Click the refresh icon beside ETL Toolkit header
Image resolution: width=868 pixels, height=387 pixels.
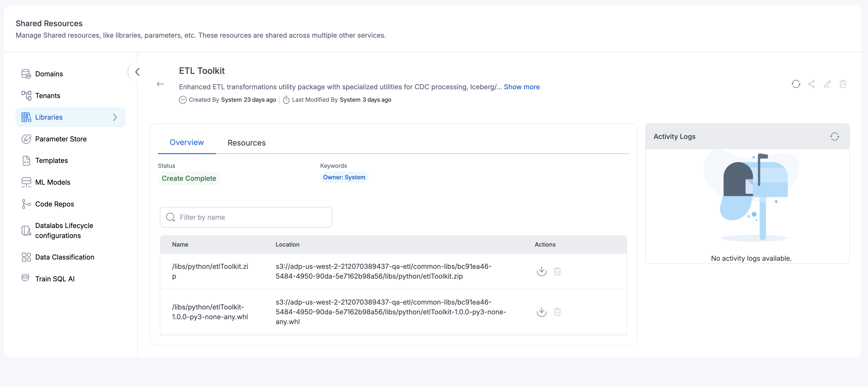tap(796, 84)
